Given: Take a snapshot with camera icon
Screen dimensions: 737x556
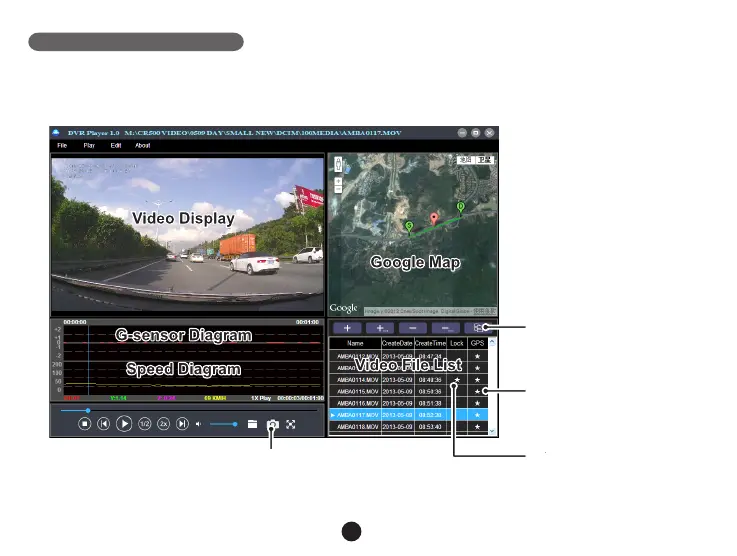Looking at the screenshot, I should tap(271, 424).
